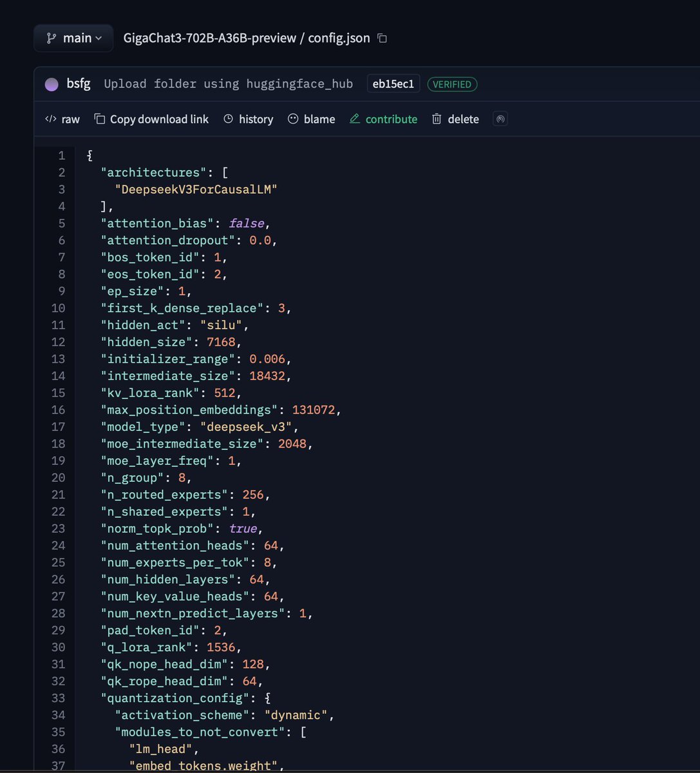Click the q_lora_rank value 1536
700x773 pixels.
pos(221,647)
